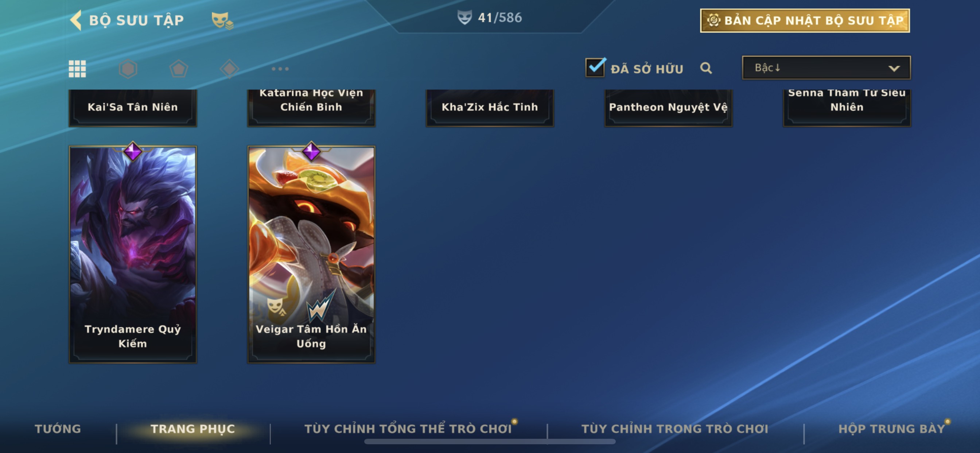Select the grid all-skins filter icon
The height and width of the screenshot is (453, 980).
click(x=77, y=69)
